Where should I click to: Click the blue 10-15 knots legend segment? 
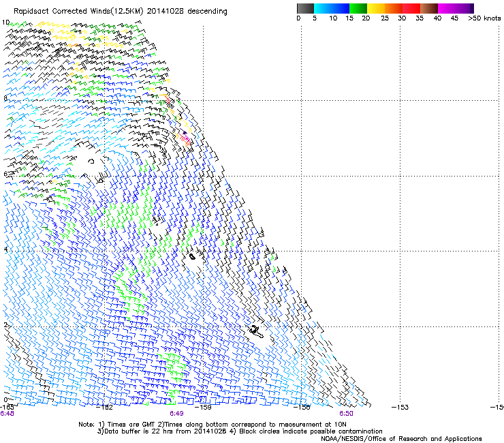click(341, 8)
